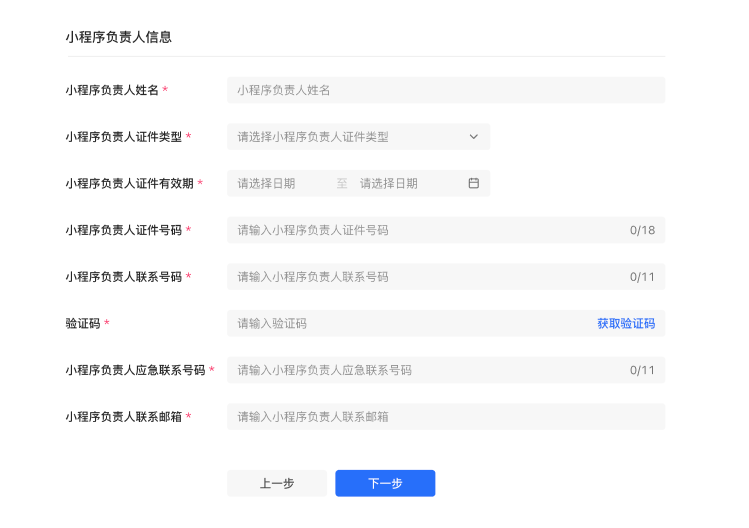Screen dimensions: 749x528
Task: Expand the 证件类型 dropdown chevron arrow
Action: [x=474, y=137]
